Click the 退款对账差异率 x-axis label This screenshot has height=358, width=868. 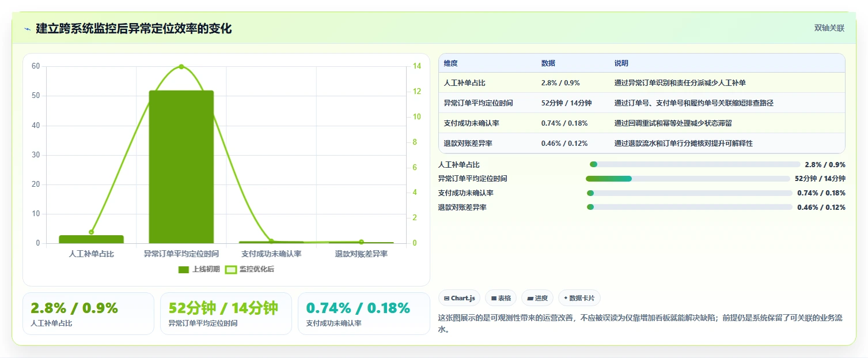(361, 254)
